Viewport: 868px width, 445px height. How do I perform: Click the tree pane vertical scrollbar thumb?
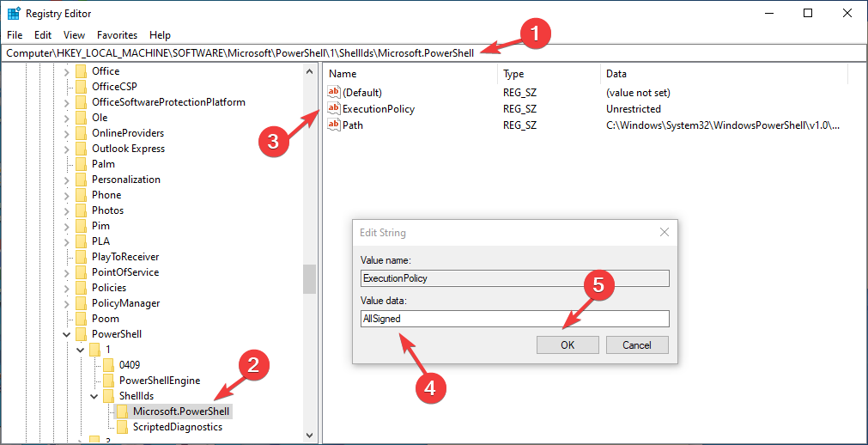pos(309,278)
